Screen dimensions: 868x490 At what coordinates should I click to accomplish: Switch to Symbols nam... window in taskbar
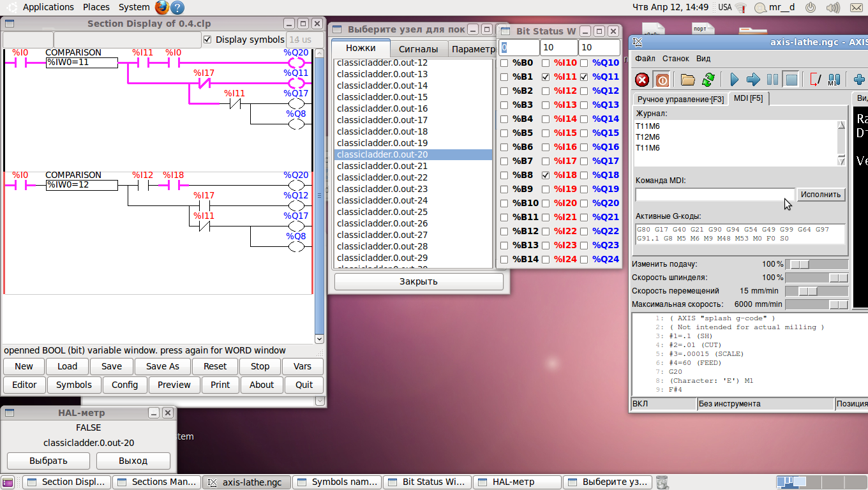click(x=338, y=482)
